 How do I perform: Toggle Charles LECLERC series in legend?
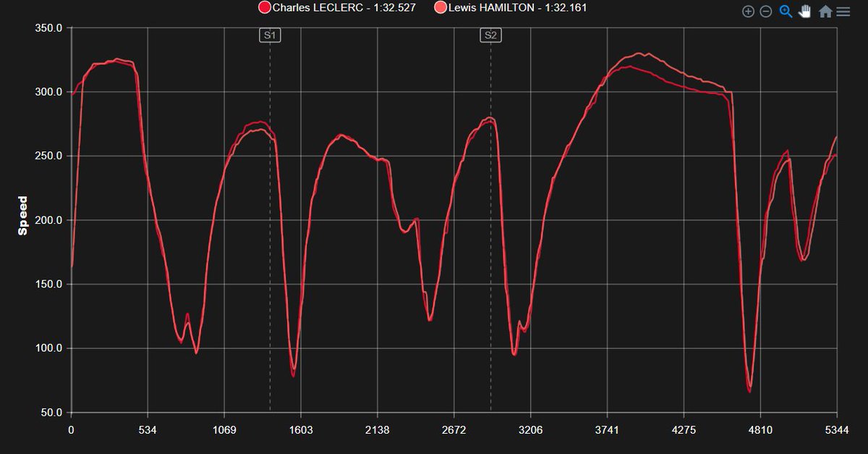coord(337,8)
